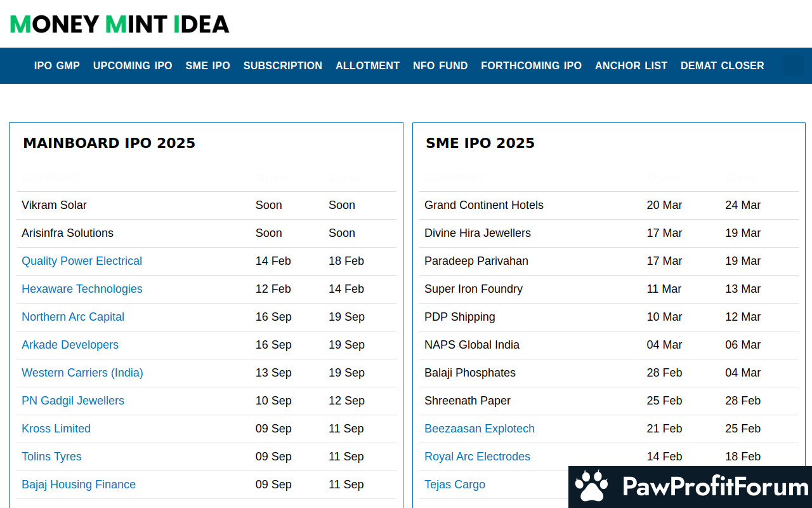Go to Forthcoming IPO section

[x=532, y=65]
